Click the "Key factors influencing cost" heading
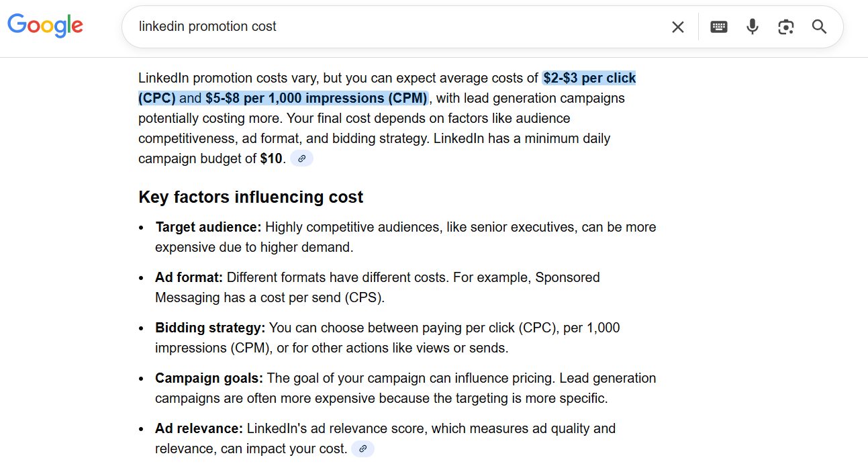The image size is (868, 470). tap(250, 197)
